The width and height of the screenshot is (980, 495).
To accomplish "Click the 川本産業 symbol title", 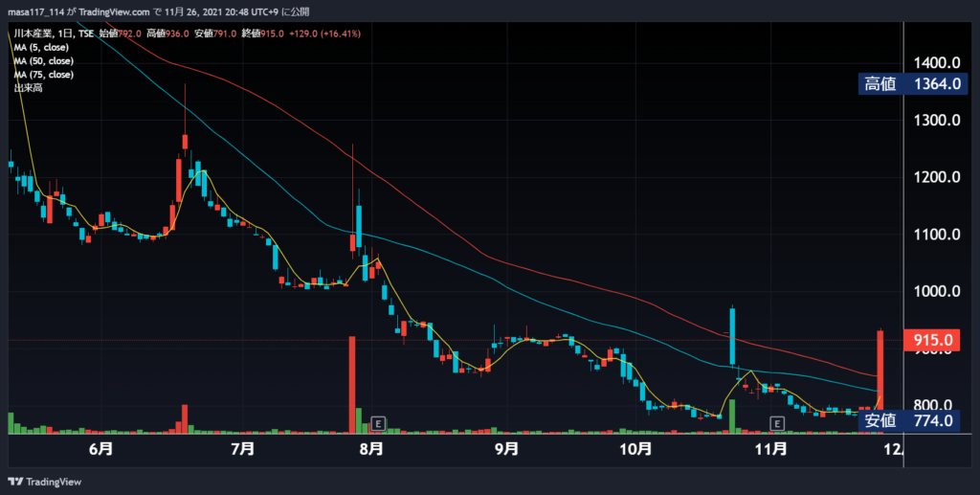I will pos(33,34).
